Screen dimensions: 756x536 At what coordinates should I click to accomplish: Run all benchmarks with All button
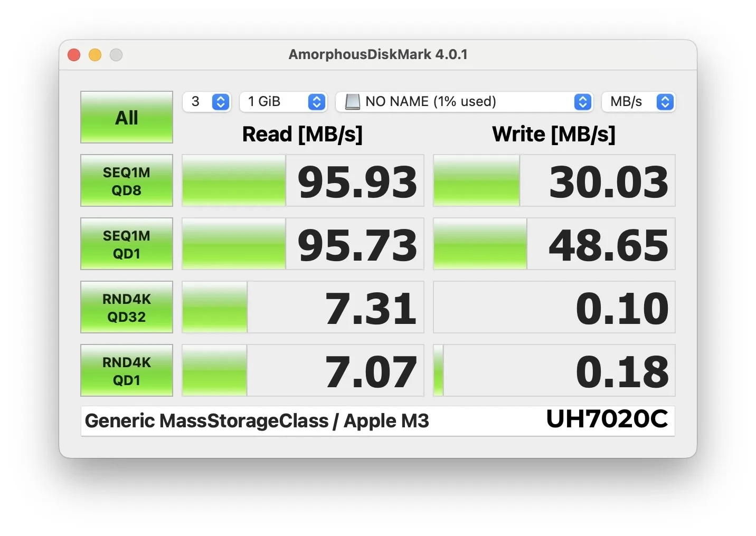coord(127,117)
